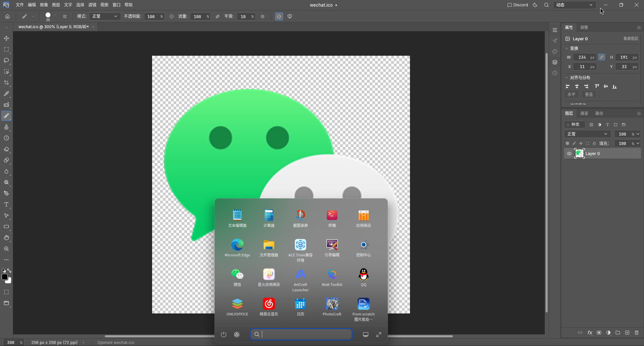Swap foreground and background colors
This screenshot has width=644, height=346.
tap(9, 270)
